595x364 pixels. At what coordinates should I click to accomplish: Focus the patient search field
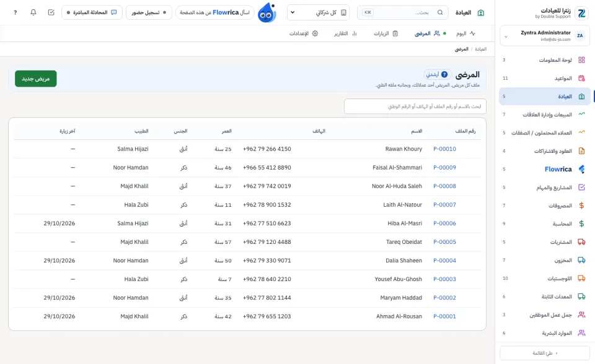[x=415, y=106]
